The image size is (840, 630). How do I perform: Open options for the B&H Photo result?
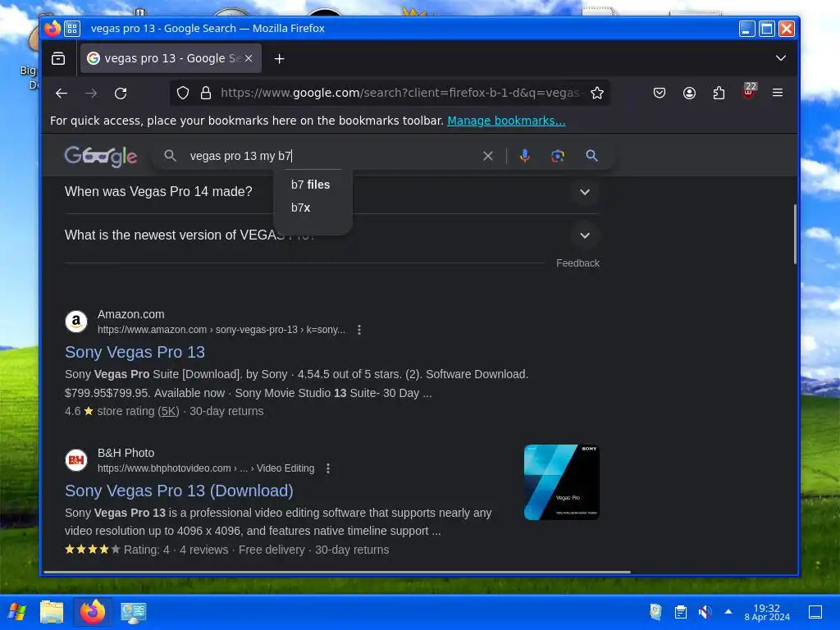(x=328, y=468)
